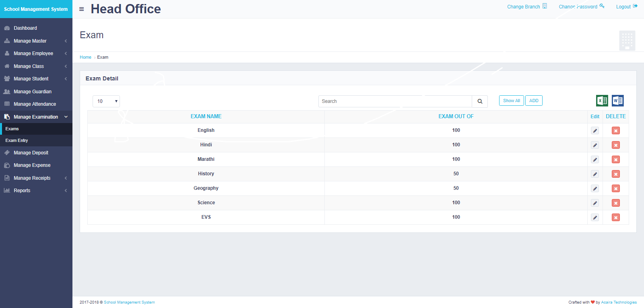Delete the Hindi exam row
Screen dimensions: 644x308
coord(615,145)
